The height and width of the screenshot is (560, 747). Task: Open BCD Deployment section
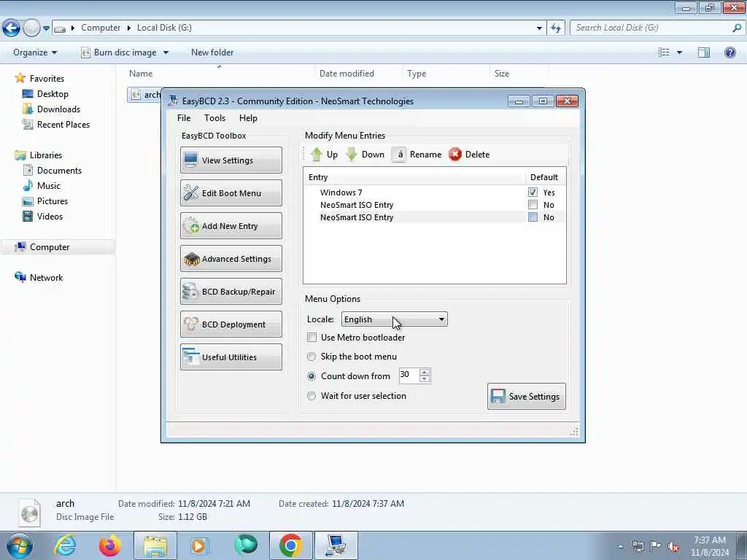click(x=231, y=324)
